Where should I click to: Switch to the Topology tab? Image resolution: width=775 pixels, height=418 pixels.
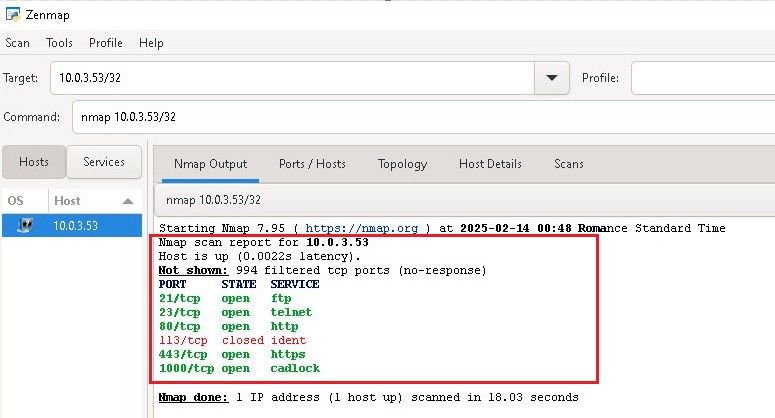[402, 164]
